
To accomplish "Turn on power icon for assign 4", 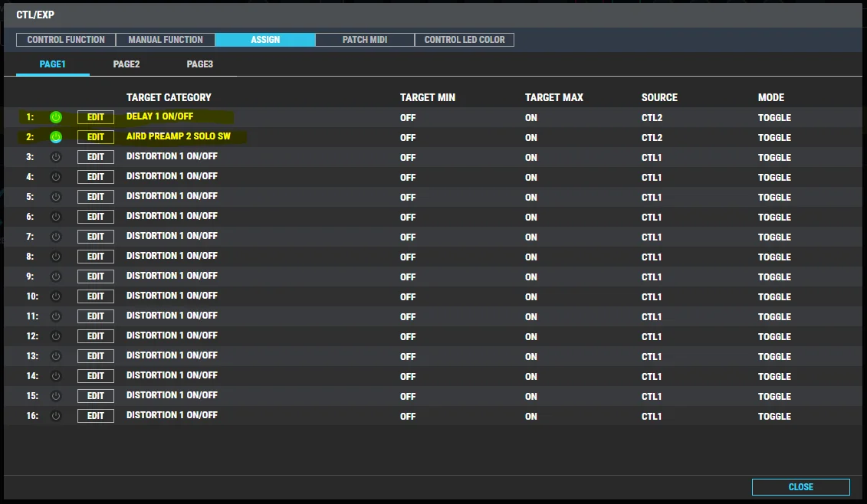I will pos(55,177).
